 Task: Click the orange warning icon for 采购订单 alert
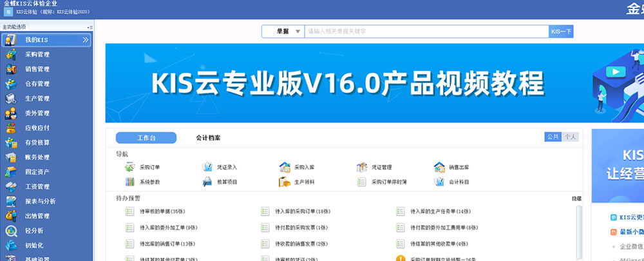point(401,259)
